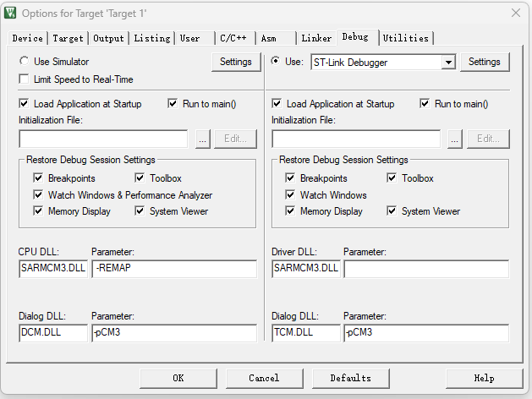This screenshot has height=399, width=532.
Task: Click the Keil uVision title bar icon
Action: tap(10, 14)
